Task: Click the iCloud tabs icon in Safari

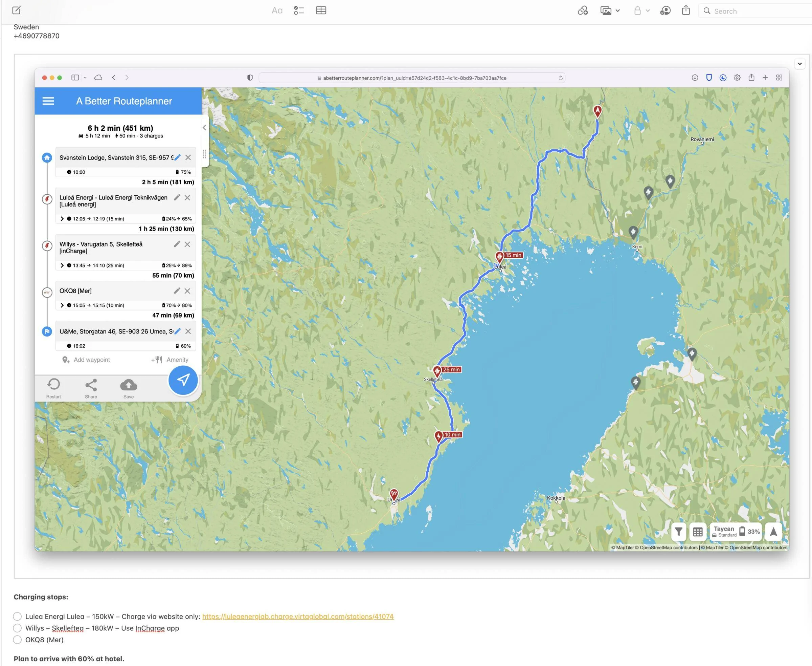Action: coord(98,78)
